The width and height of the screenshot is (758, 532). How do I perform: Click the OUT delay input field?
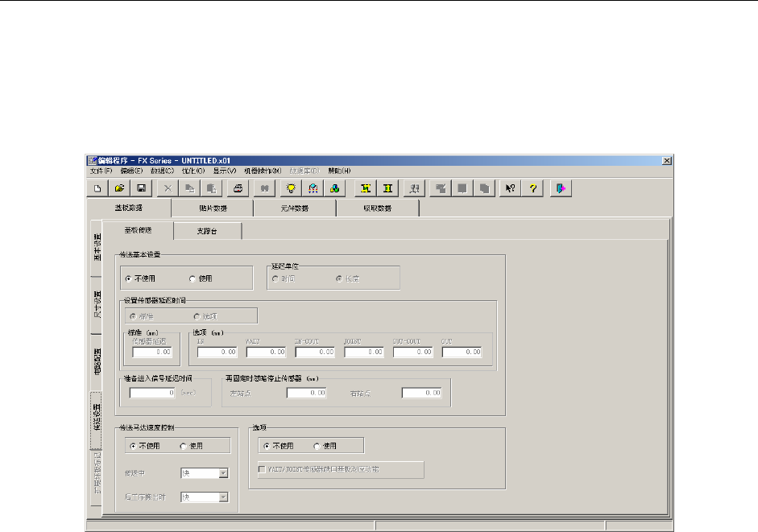pyautogui.click(x=462, y=353)
